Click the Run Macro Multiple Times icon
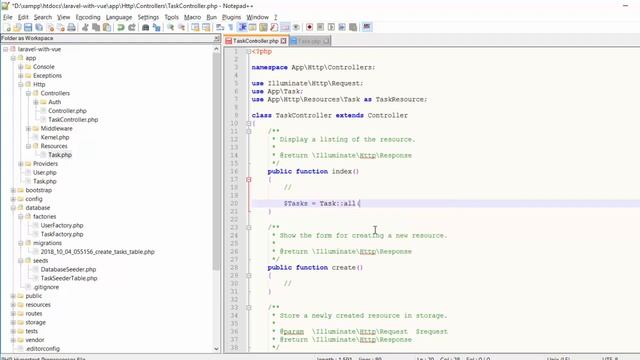Image resolution: width=640 pixels, height=360 pixels. click(x=342, y=27)
